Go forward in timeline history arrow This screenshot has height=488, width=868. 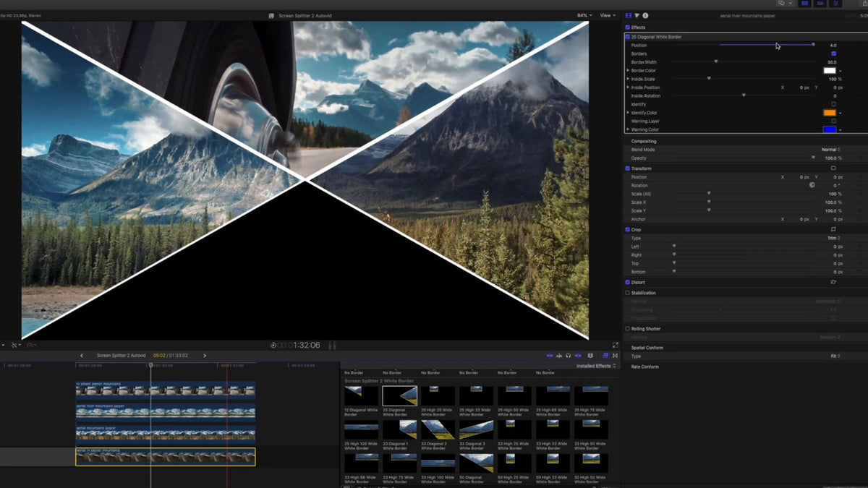[x=205, y=356]
